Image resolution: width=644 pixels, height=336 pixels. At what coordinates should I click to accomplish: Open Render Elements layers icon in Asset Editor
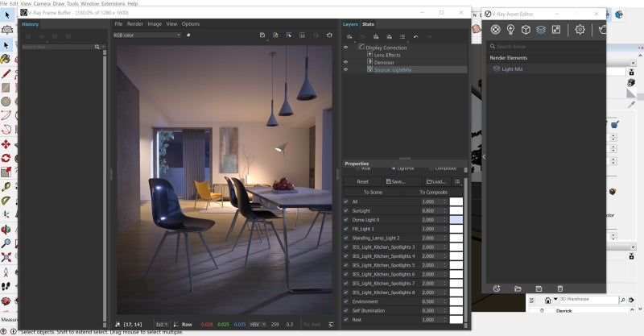coord(541,29)
